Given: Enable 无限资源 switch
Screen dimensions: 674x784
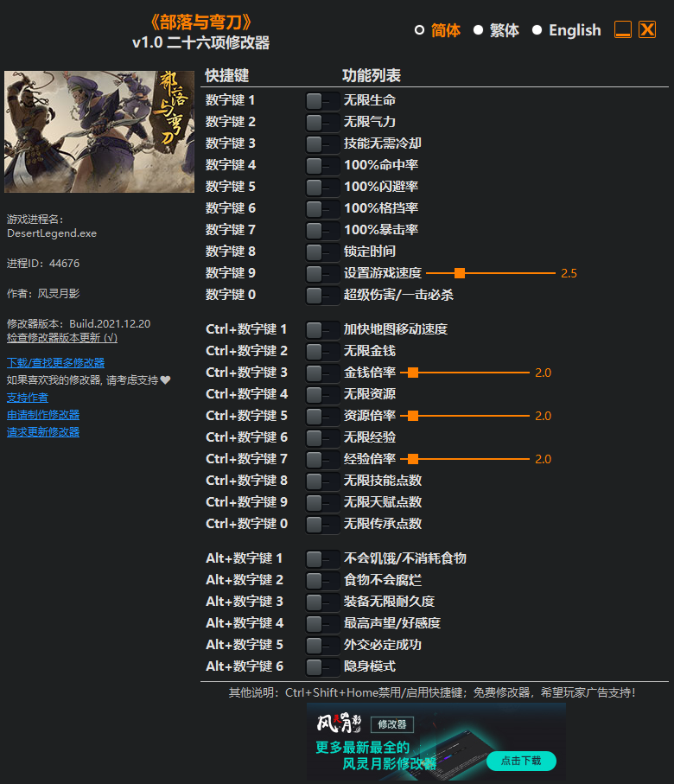Looking at the screenshot, I should (x=322, y=394).
